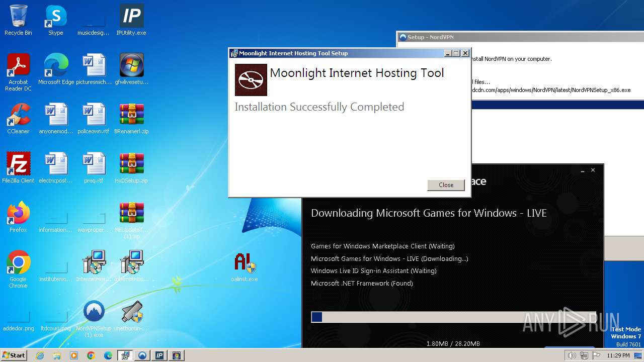Select MEUpdateT (1).zip archive icon
Viewport: 644px width, 362px height.
point(131,220)
